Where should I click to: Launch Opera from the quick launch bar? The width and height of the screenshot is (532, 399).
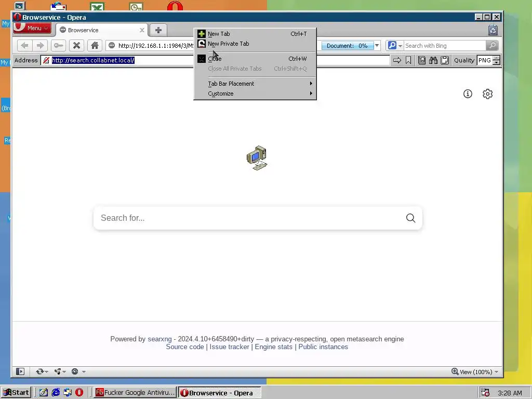tap(79, 393)
